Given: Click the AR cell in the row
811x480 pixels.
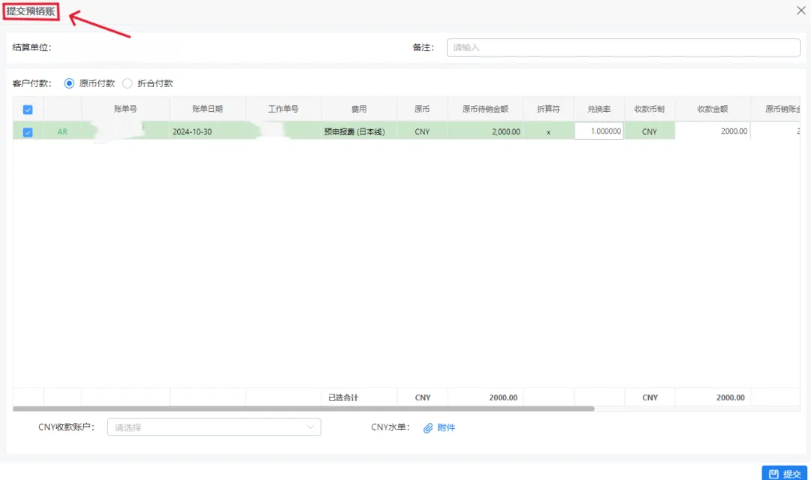Looking at the screenshot, I should pos(63,132).
